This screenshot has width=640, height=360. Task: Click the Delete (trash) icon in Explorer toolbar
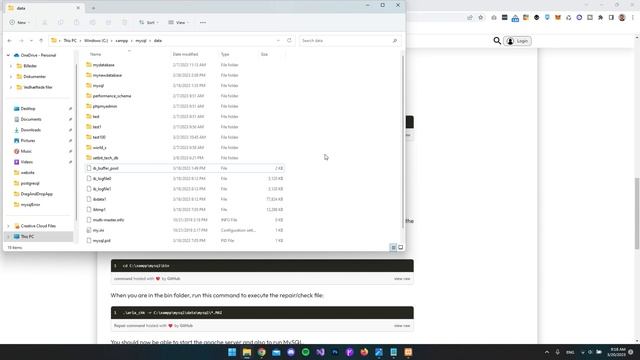click(124, 22)
